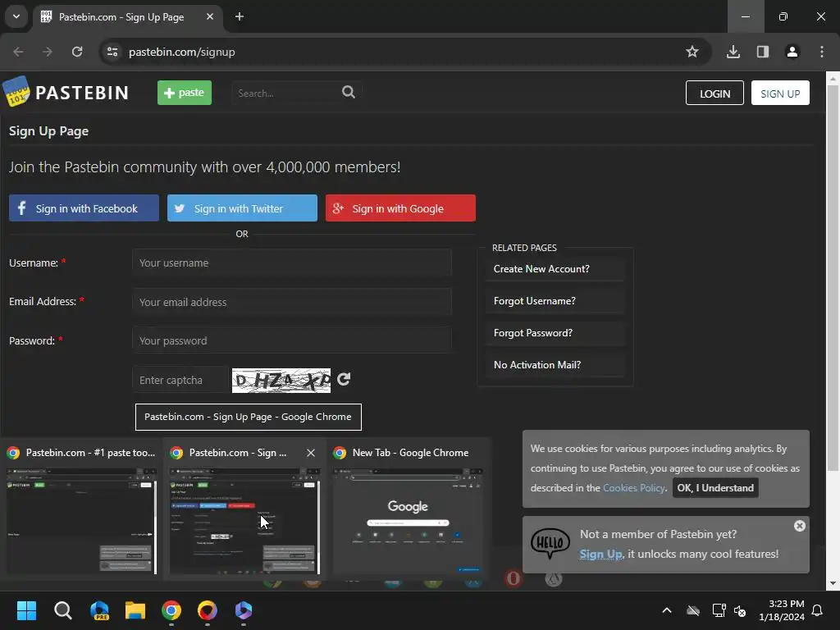Go back in browser history
840x630 pixels.
(18, 52)
